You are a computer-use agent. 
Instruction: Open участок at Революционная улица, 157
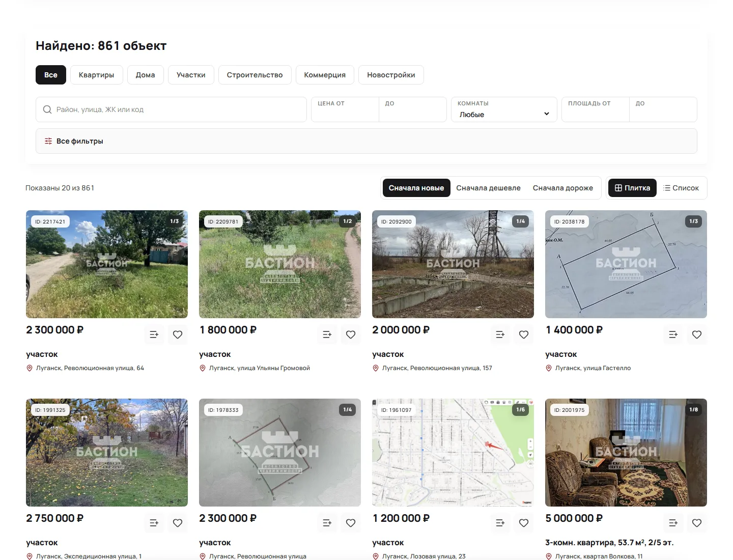pos(388,354)
